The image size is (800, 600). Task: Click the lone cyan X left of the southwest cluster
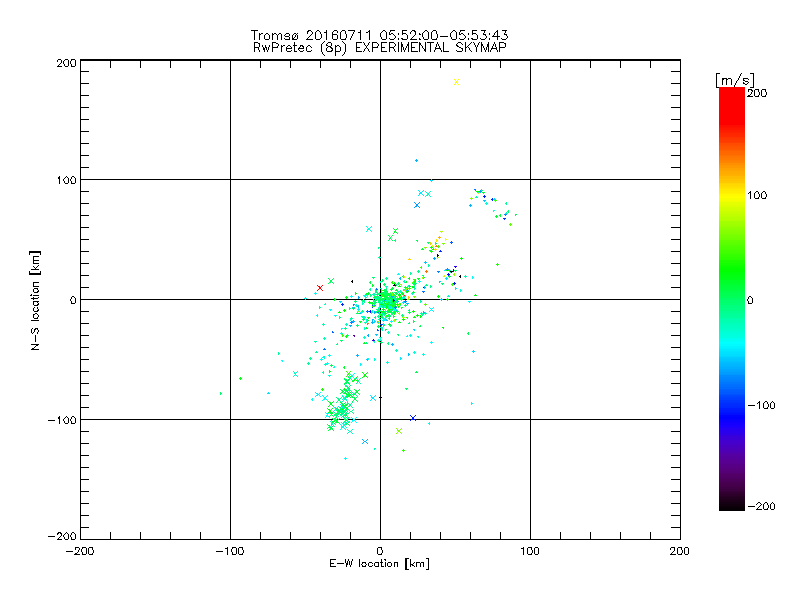(295, 374)
